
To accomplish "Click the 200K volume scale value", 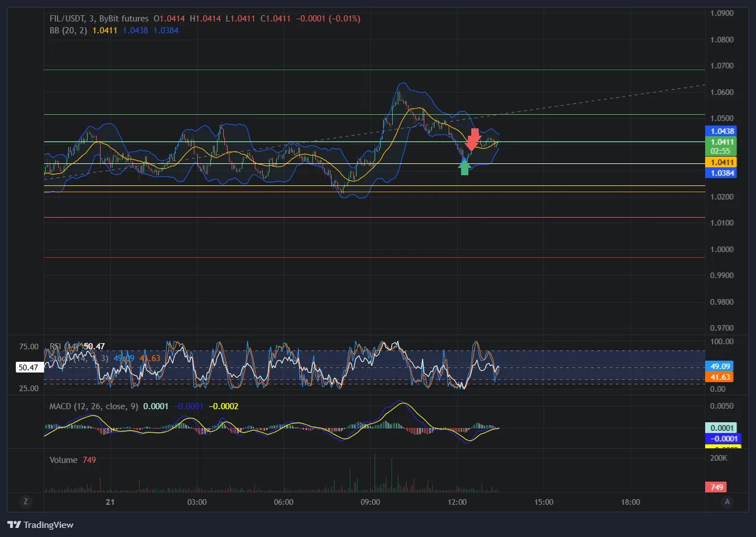I will pyautogui.click(x=719, y=458).
